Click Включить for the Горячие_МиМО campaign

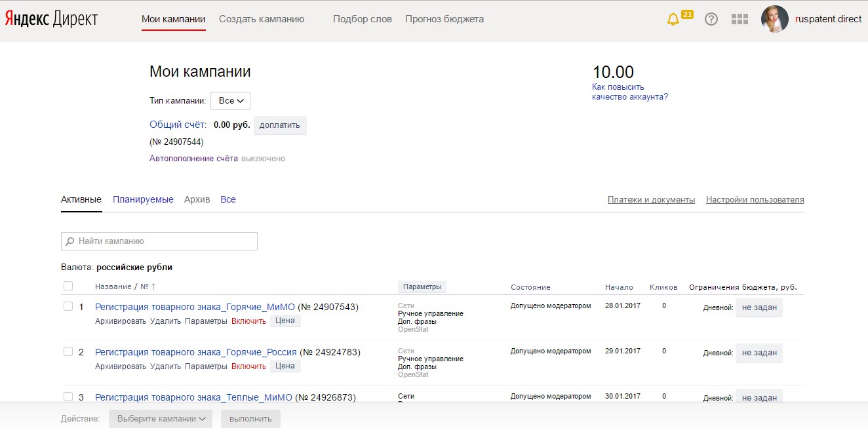pos(248,321)
